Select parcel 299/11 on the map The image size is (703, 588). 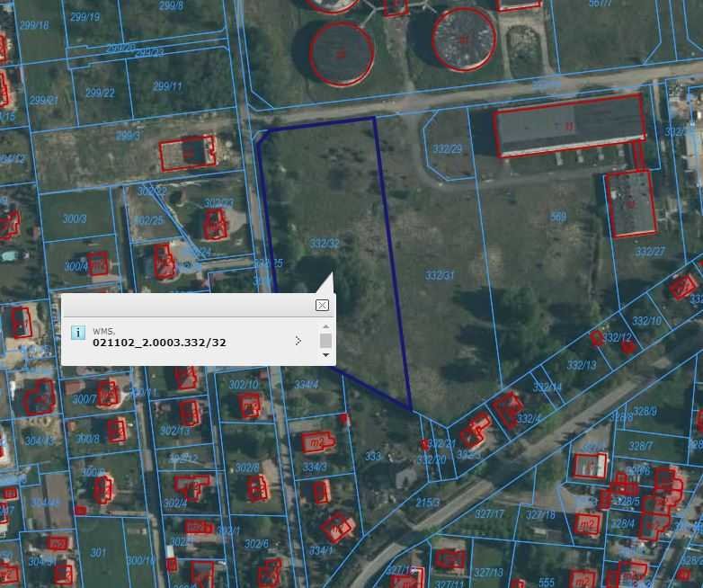pyautogui.click(x=167, y=86)
